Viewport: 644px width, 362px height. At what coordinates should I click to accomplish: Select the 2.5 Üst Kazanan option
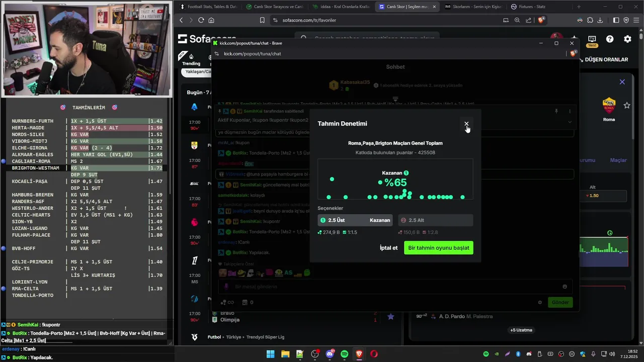click(x=356, y=220)
